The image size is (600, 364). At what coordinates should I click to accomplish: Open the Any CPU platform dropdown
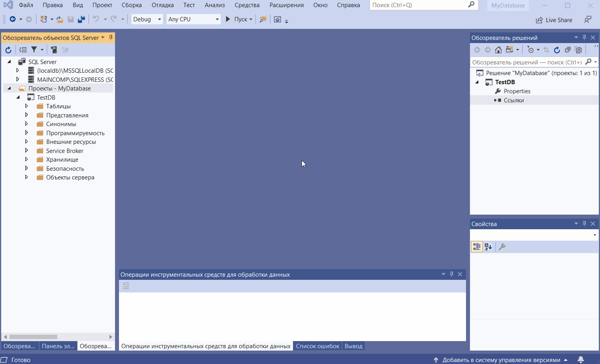[193, 19]
